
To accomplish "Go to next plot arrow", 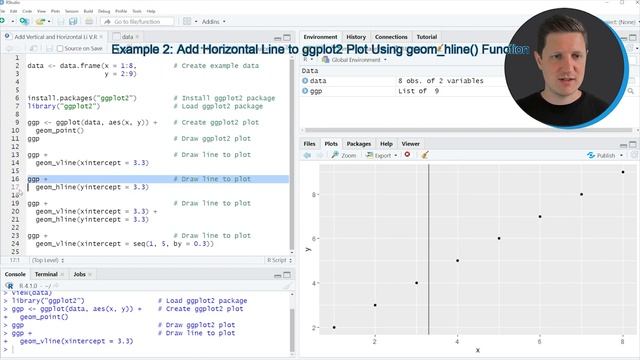I will coord(320,156).
